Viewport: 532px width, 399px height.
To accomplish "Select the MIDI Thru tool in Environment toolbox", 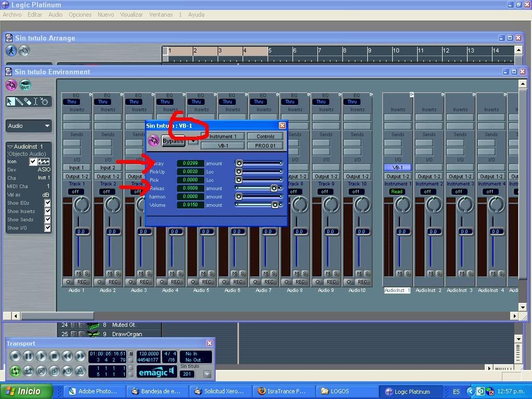I will pyautogui.click(x=44, y=101).
